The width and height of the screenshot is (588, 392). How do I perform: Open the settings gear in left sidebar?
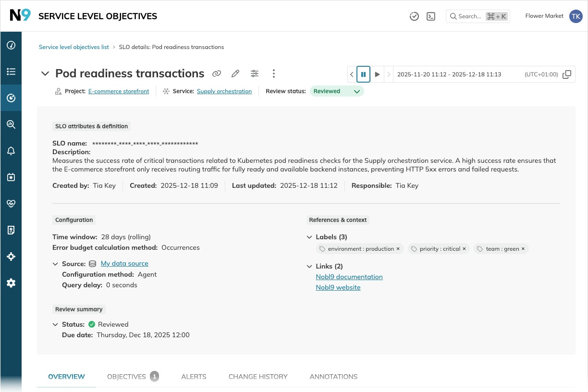click(11, 283)
